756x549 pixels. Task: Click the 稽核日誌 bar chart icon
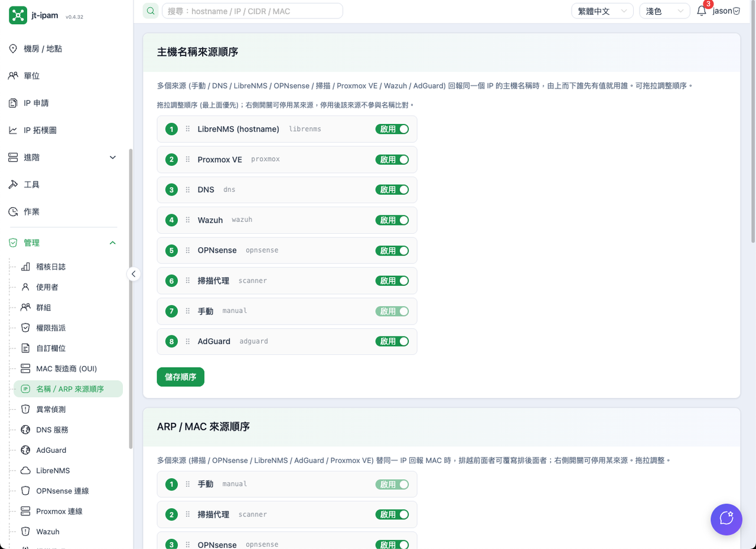click(25, 267)
